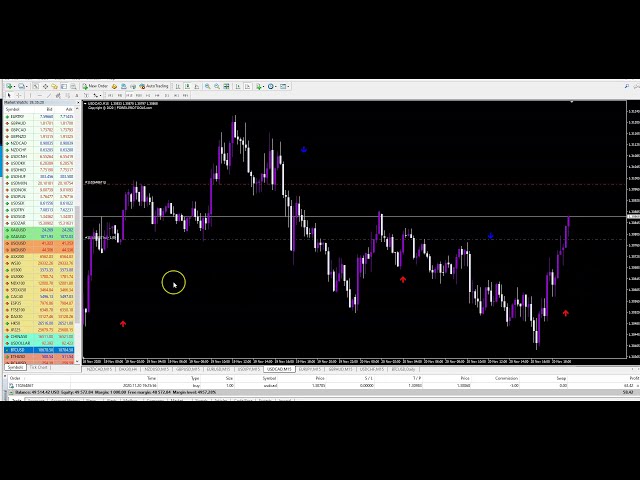Open the New Chart icon
The width and height of the screenshot is (640, 480).
[x=8, y=87]
